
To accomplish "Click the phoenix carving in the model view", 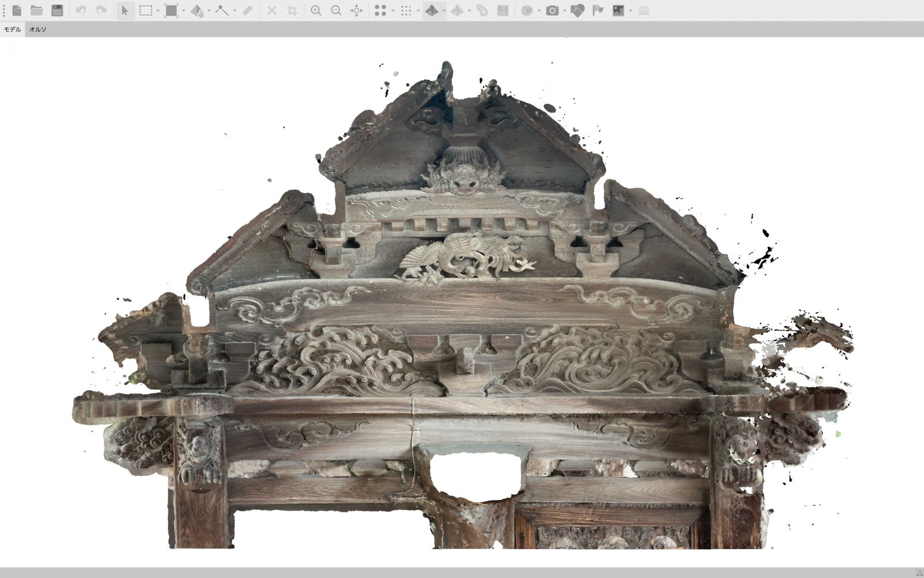I will [x=465, y=258].
